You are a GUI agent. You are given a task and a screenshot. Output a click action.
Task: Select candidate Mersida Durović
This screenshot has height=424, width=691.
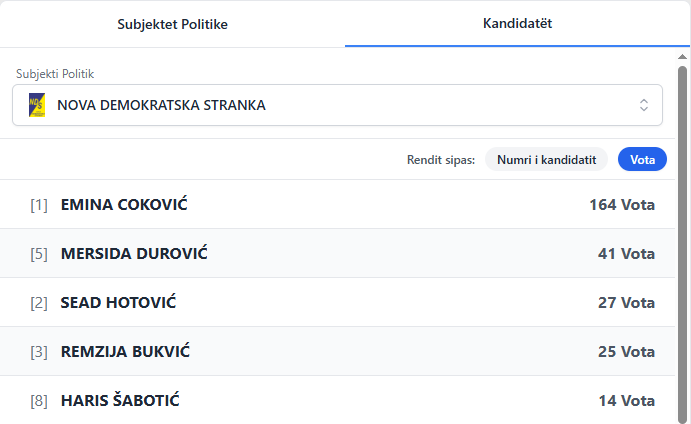click(x=134, y=254)
